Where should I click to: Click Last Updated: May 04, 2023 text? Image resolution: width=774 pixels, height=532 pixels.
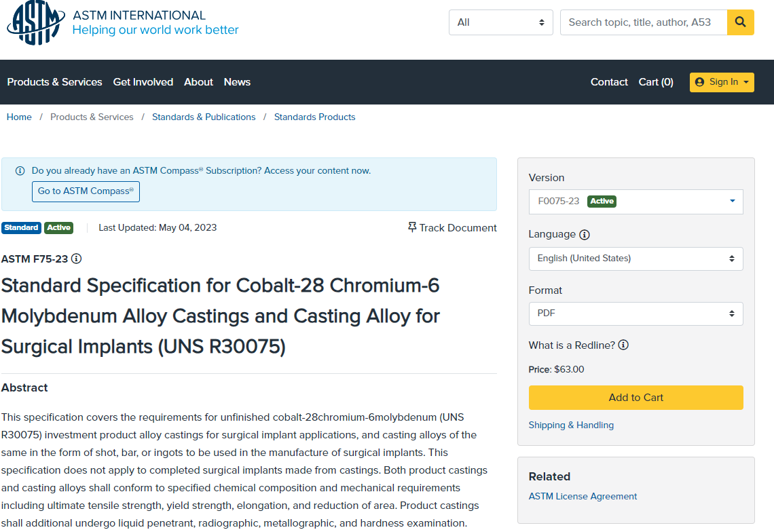coord(158,227)
